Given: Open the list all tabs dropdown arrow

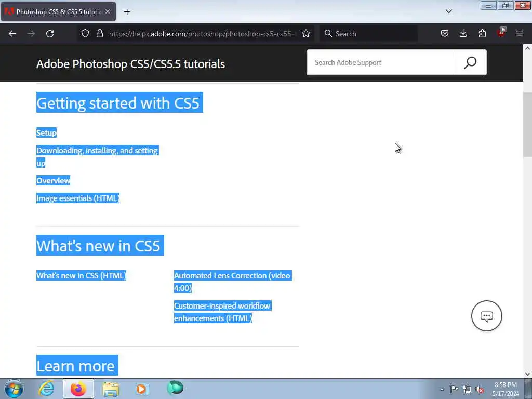Looking at the screenshot, I should [448, 11].
